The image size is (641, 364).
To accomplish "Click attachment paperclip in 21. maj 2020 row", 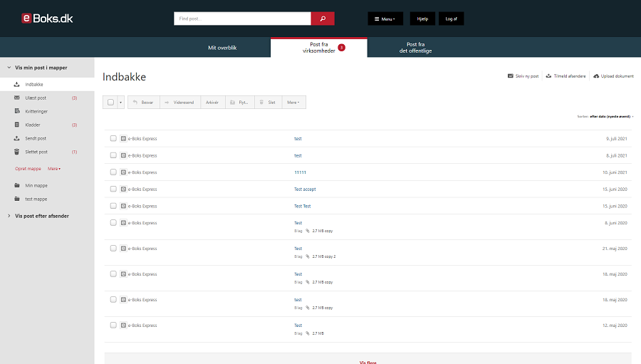I will click(308, 256).
